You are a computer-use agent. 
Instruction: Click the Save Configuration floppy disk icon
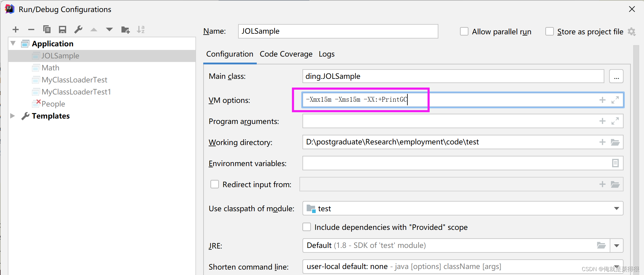click(63, 29)
